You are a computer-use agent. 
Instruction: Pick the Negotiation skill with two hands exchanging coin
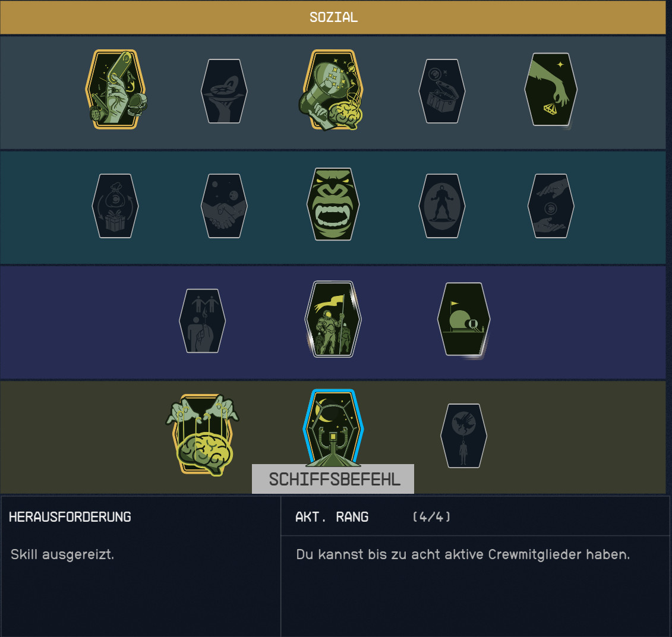pyautogui.click(x=551, y=206)
